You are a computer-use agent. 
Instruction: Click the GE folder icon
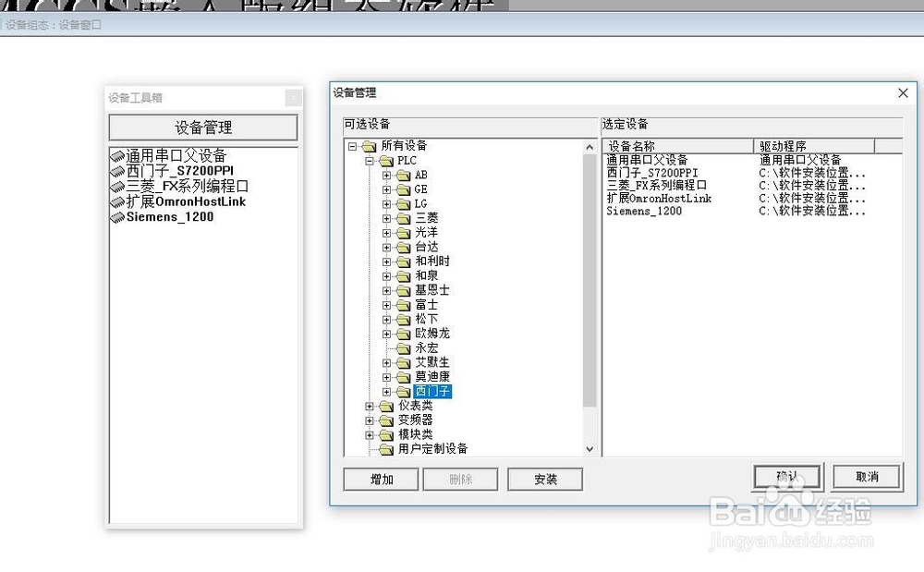pos(404,189)
